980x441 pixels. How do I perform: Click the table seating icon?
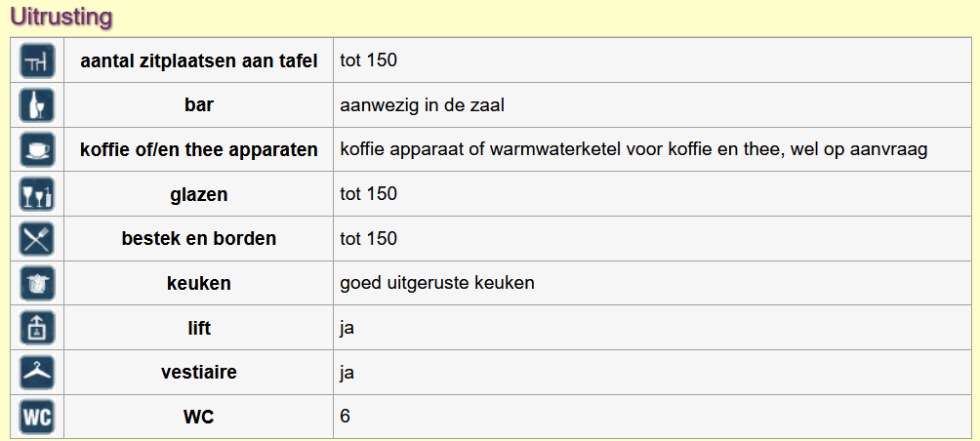37,60
